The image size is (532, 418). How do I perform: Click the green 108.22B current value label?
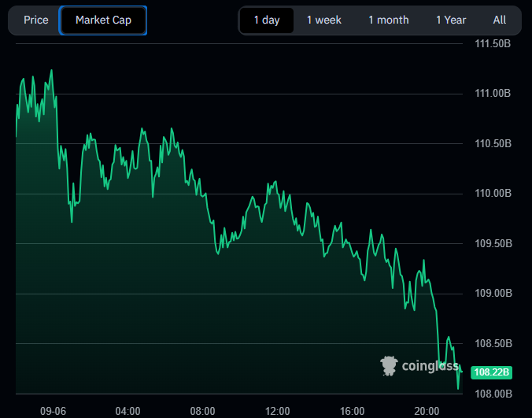(x=491, y=372)
